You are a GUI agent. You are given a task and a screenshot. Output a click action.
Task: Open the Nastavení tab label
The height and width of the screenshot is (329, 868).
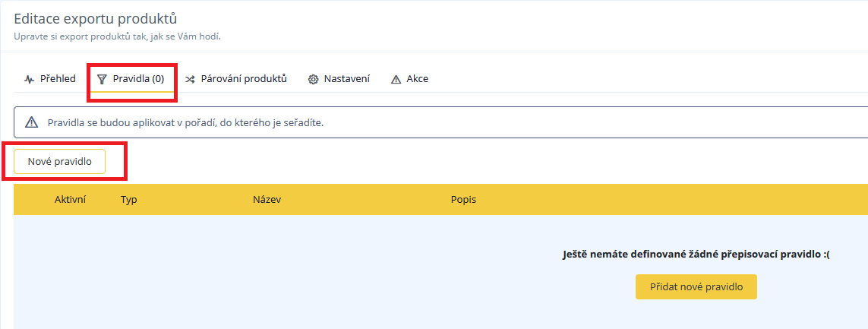tap(346, 78)
